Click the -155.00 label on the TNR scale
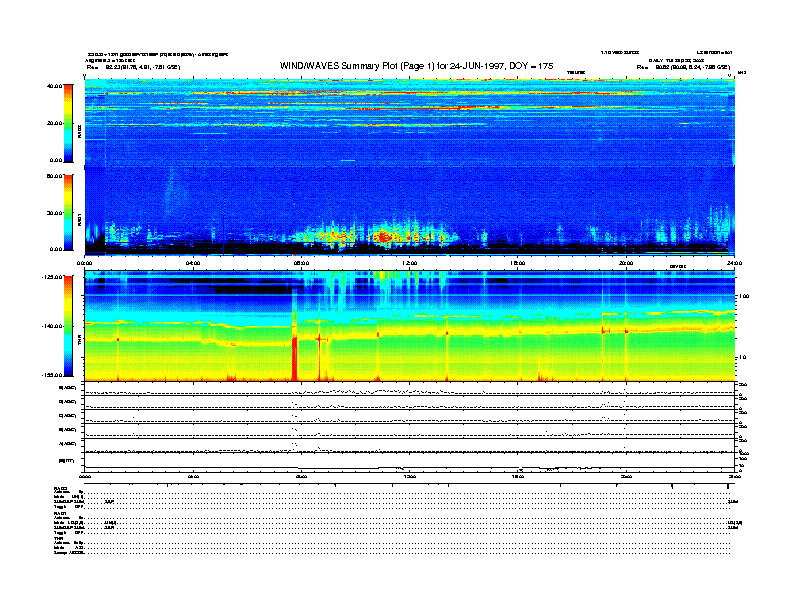The width and height of the screenshot is (792, 612). (x=53, y=375)
